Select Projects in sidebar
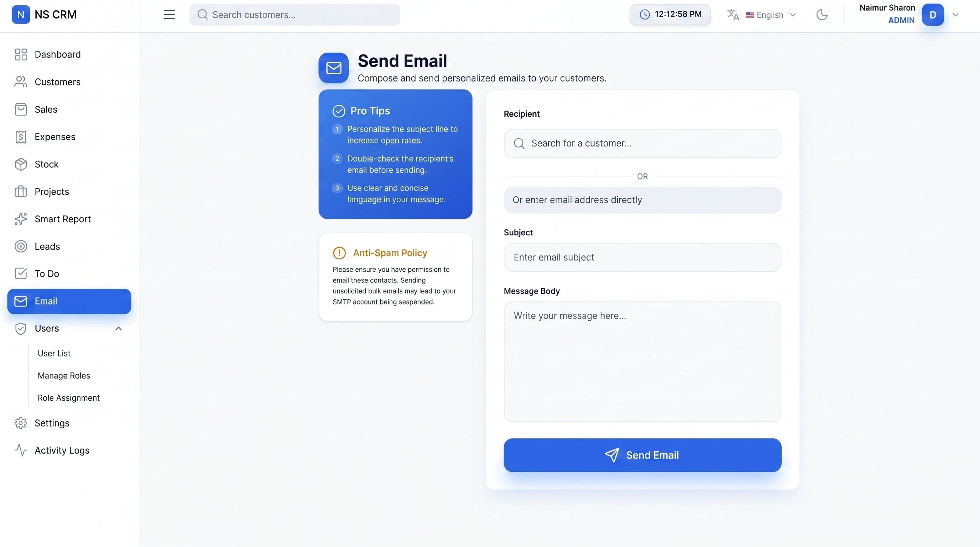Screen dimensions: 980x547 [69, 191]
